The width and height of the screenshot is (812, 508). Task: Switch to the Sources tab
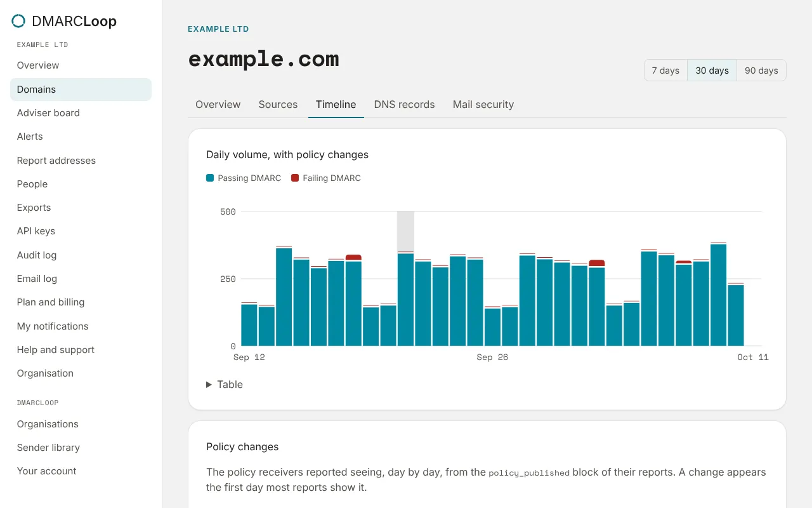pyautogui.click(x=278, y=105)
